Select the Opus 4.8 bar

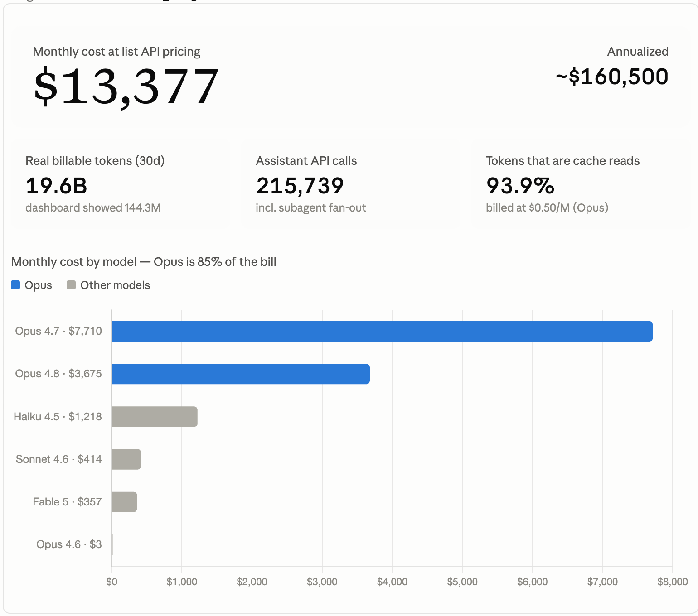pos(241,374)
